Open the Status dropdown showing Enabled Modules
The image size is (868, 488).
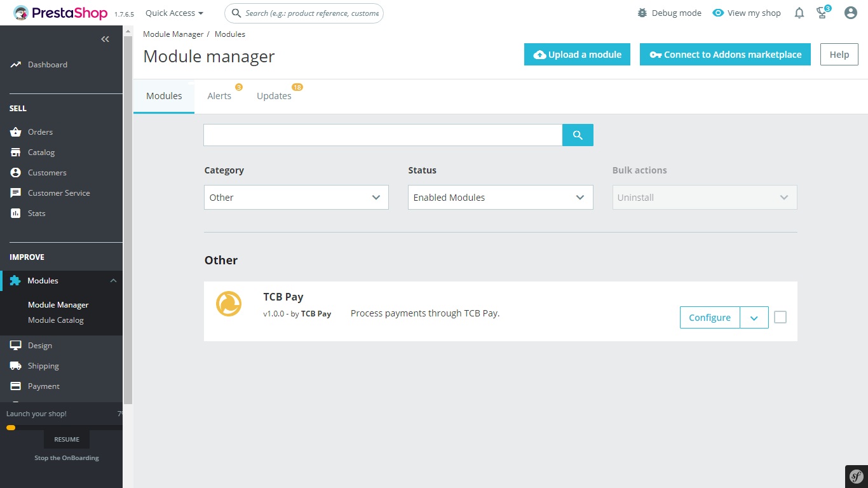click(x=500, y=198)
